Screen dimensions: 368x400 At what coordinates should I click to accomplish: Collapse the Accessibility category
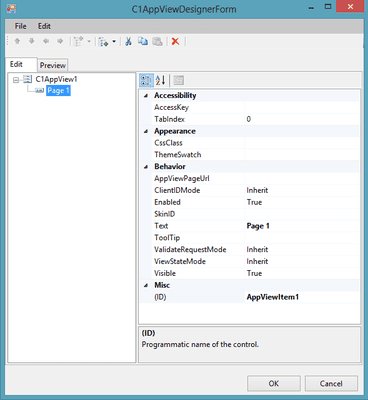tap(146, 96)
